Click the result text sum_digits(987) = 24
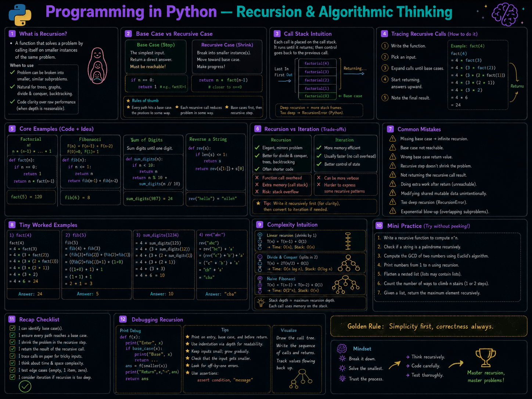 [x=149, y=198]
